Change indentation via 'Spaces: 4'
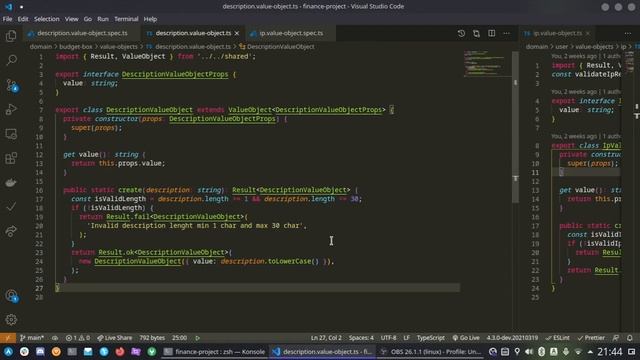 361,338
